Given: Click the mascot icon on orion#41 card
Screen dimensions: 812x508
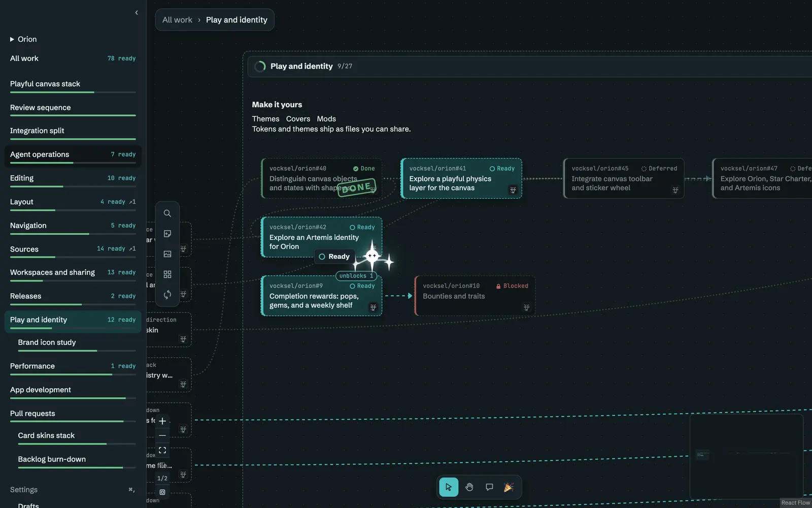Looking at the screenshot, I should 513,190.
